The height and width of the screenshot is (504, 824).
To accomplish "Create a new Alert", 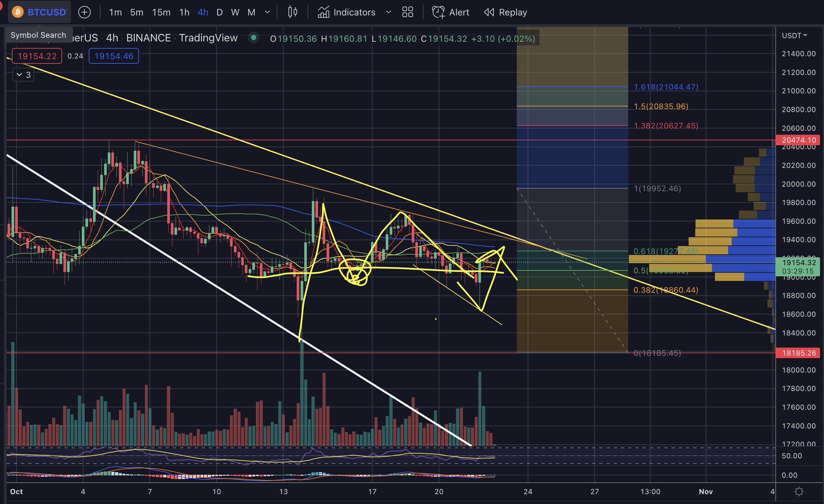I will click(x=450, y=12).
